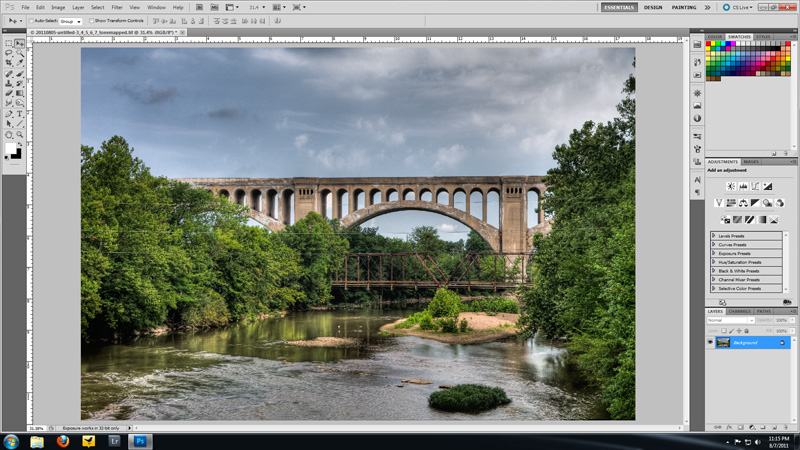Screen dimensions: 800x450
Task: Select the Move tool in toolbox
Action: 19,44
